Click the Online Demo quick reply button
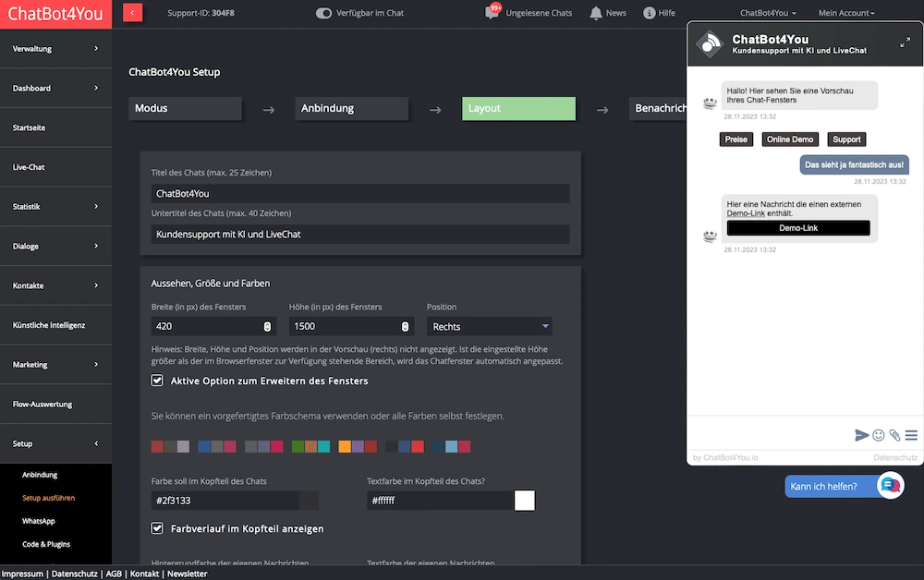The image size is (924, 580). coord(790,139)
